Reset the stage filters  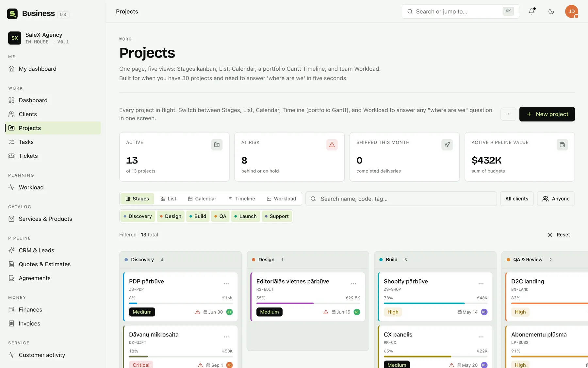click(x=559, y=235)
